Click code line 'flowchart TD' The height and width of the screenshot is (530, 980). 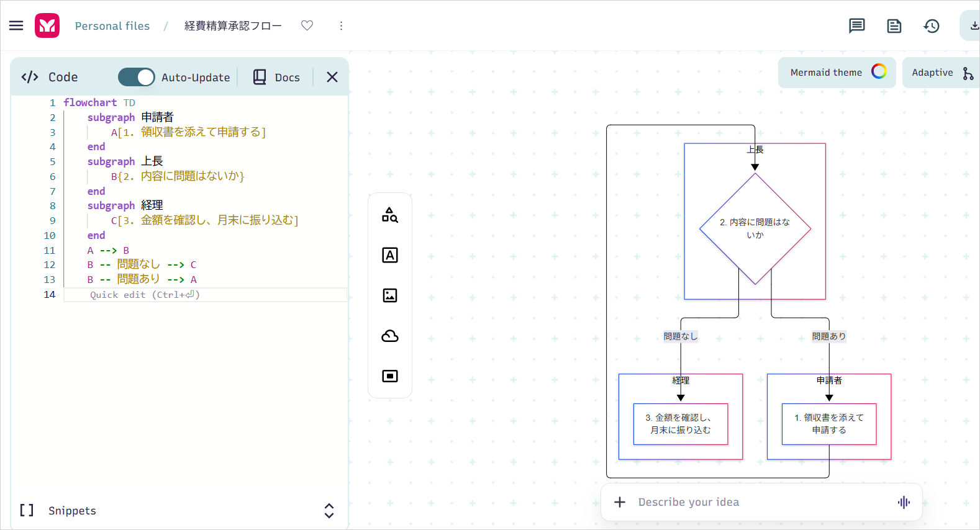coord(99,102)
